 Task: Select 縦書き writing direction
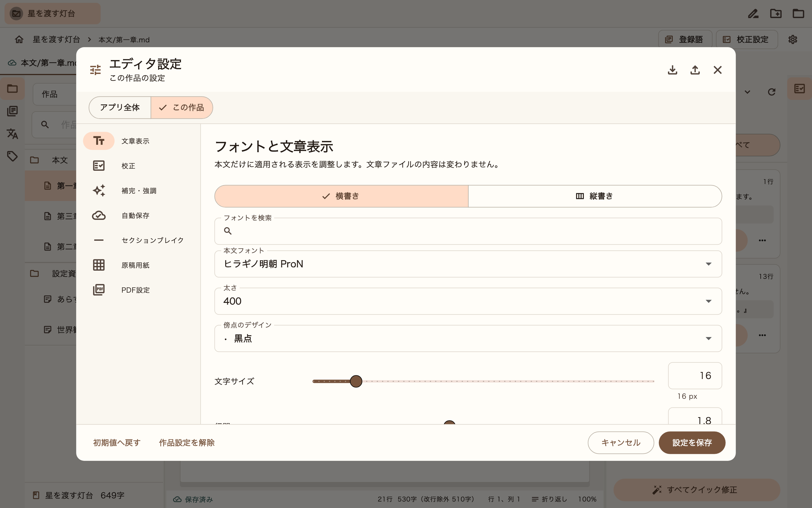point(595,196)
